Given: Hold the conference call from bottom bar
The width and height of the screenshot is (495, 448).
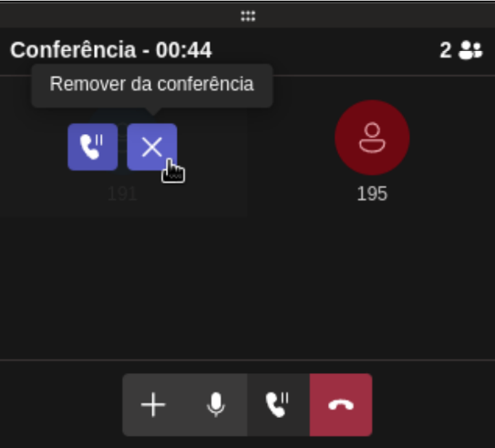Looking at the screenshot, I should [x=278, y=405].
